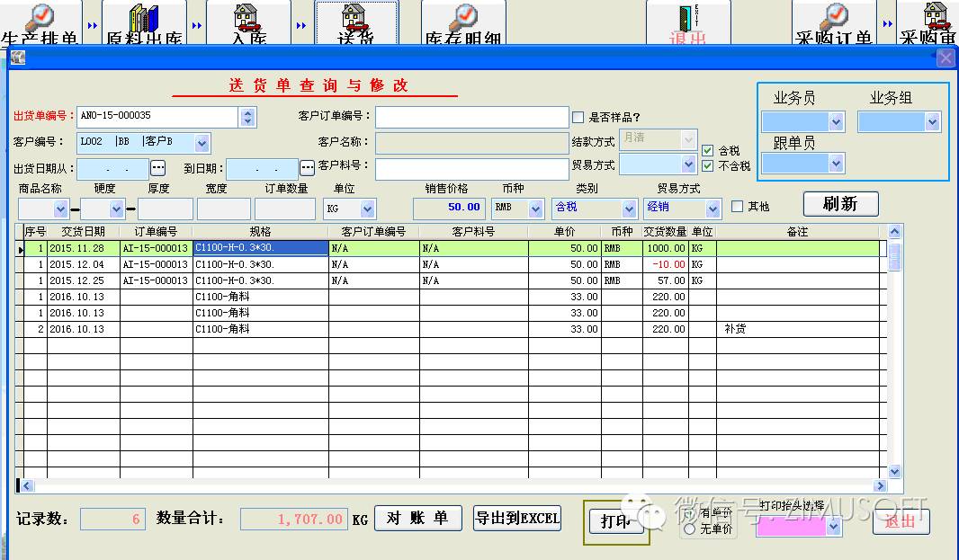Select the 无单价 radio button
Viewport: 959px width, 560px height.
pyautogui.click(x=690, y=529)
